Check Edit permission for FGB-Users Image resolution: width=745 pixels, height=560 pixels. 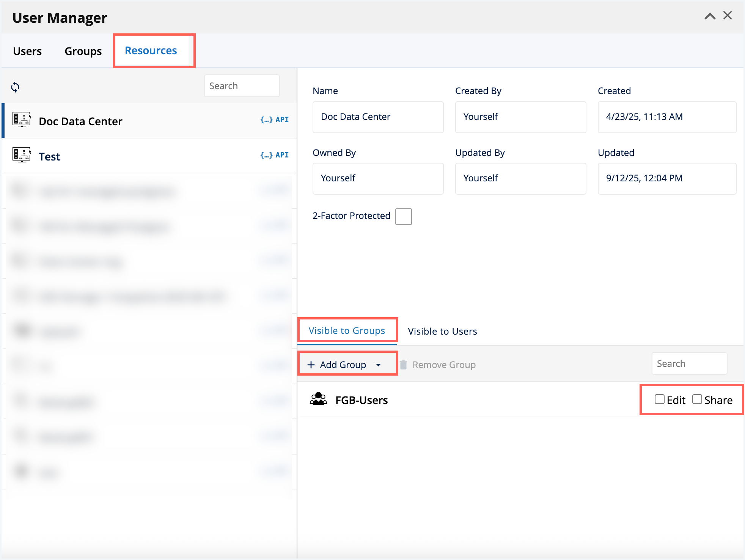pyautogui.click(x=659, y=399)
